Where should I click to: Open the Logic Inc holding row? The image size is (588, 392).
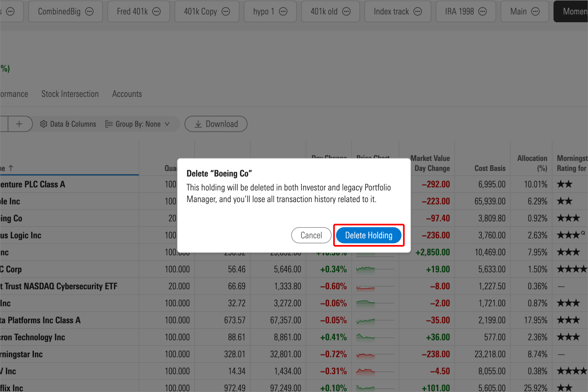click(20, 235)
